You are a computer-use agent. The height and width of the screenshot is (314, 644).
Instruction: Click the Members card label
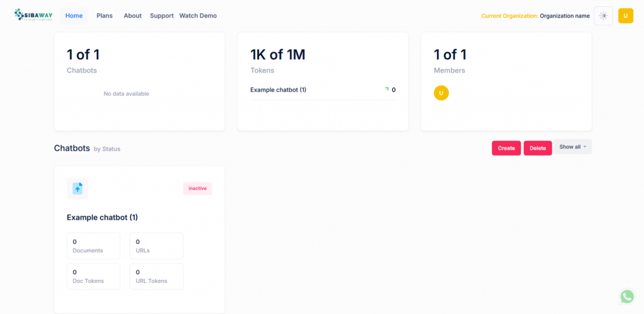click(x=449, y=70)
